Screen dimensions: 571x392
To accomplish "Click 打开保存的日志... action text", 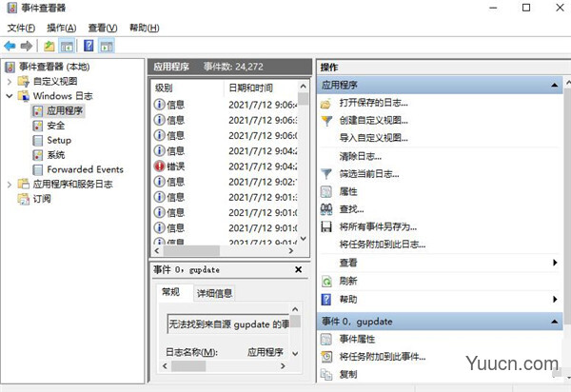I will (x=374, y=103).
